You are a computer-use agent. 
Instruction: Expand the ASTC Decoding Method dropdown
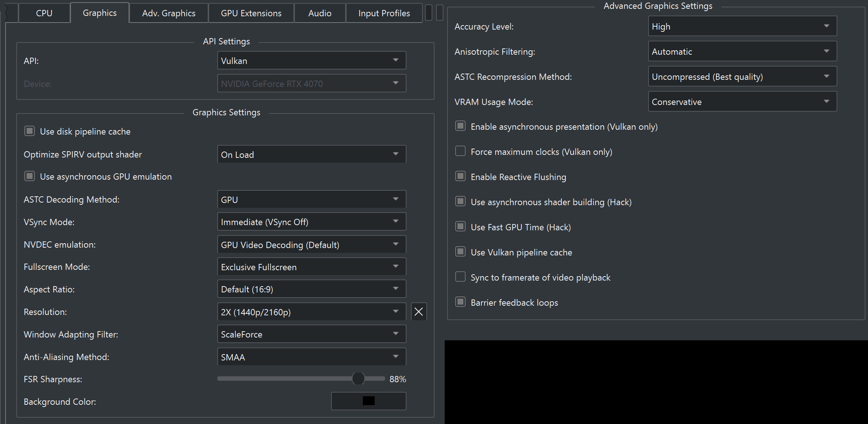pyautogui.click(x=312, y=199)
